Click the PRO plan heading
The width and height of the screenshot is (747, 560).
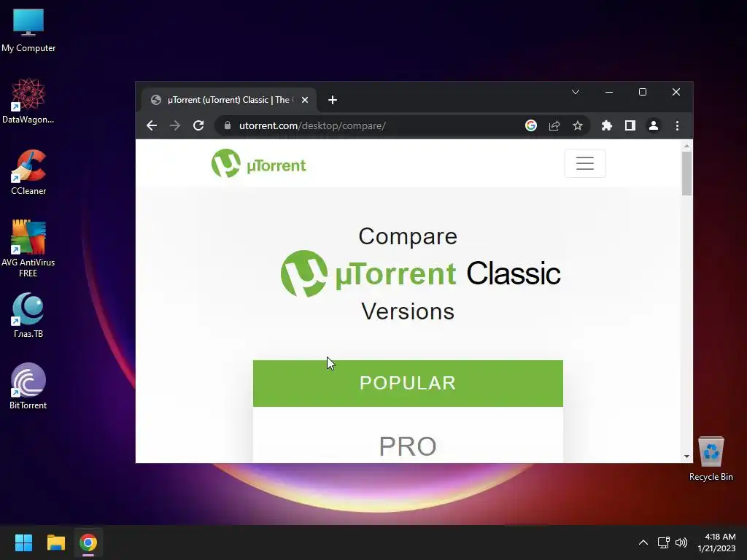click(408, 446)
